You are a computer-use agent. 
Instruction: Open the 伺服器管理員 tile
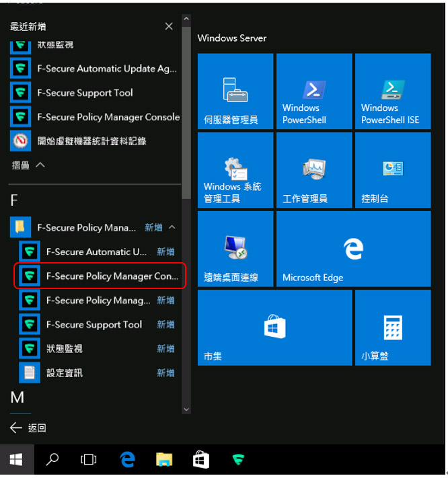pos(235,91)
